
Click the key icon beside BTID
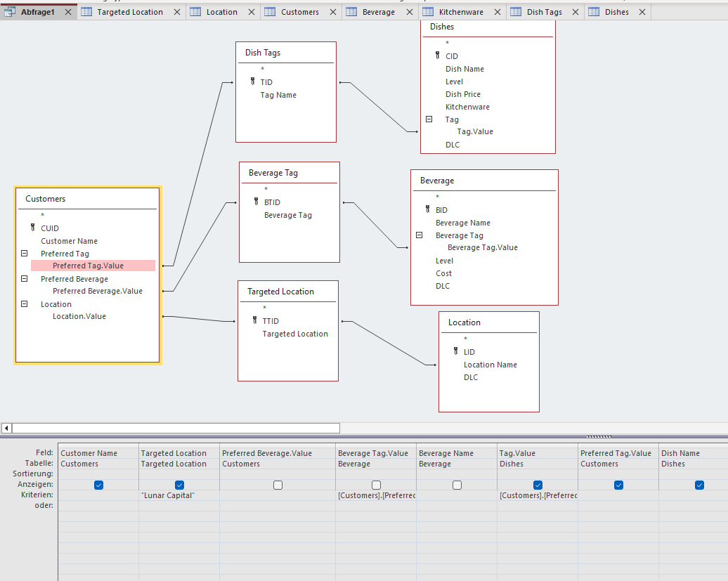(x=256, y=202)
